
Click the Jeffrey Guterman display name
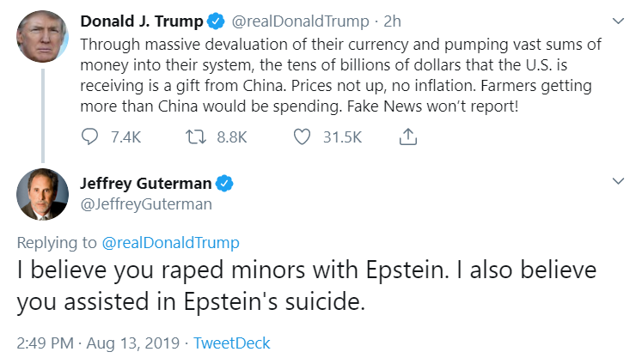click(x=146, y=184)
